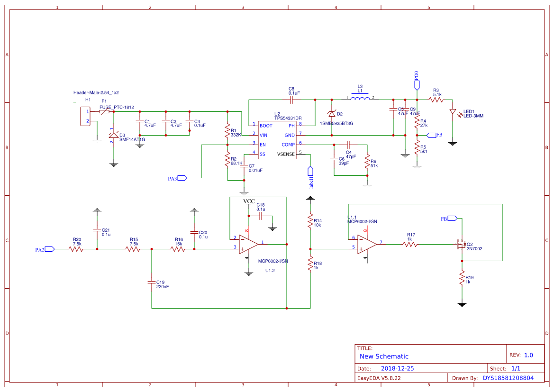Select the drawn-by value 'DYS18581208804'

(x=509, y=378)
